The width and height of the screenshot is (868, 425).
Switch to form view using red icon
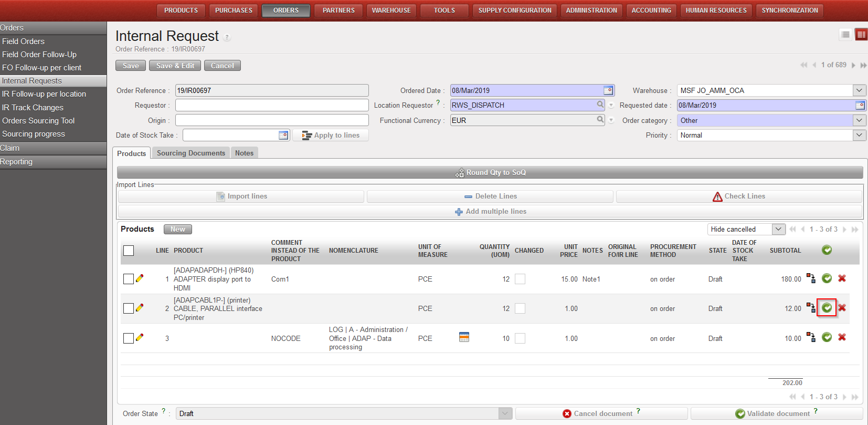point(861,35)
